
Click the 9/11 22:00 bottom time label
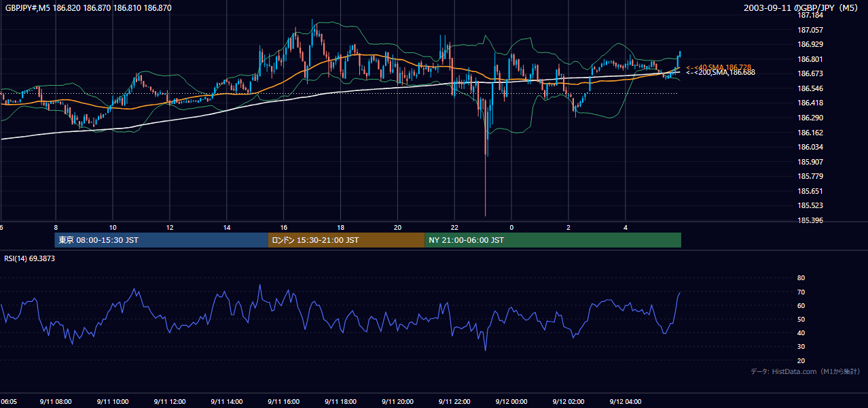[454, 401]
